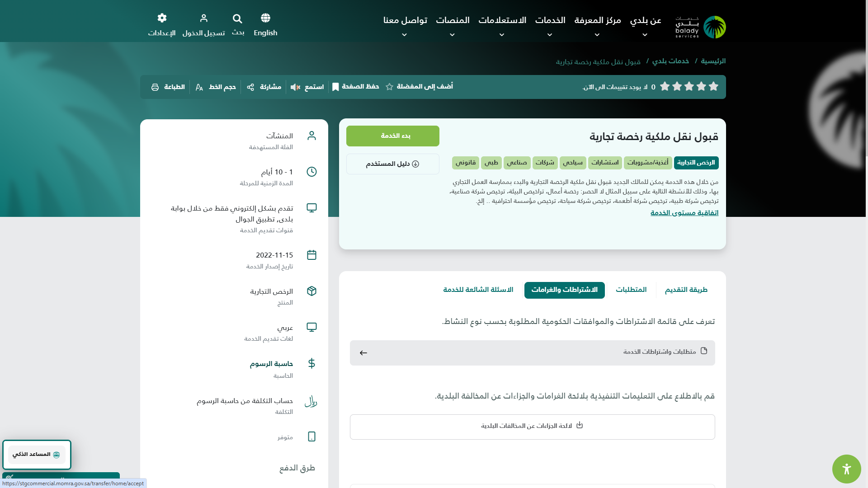Click green بدء الخدمة button
This screenshot has height=488, width=868.
pyautogui.click(x=392, y=136)
